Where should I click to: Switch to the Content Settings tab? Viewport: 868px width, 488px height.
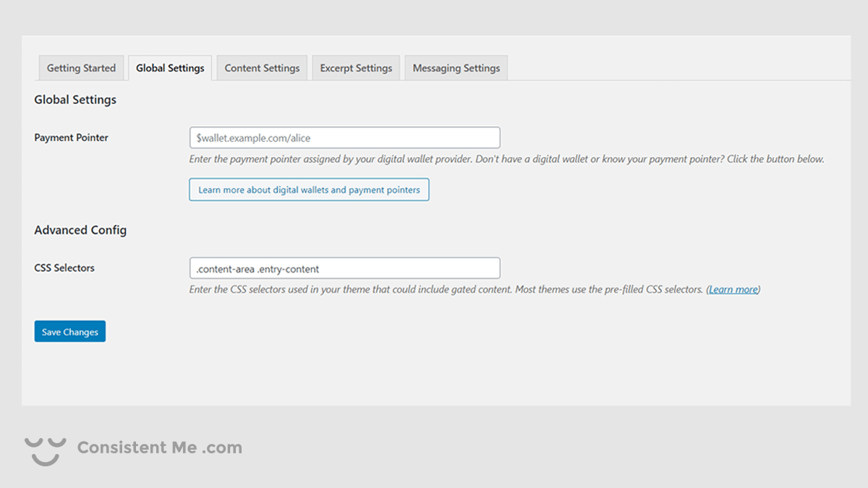point(262,68)
